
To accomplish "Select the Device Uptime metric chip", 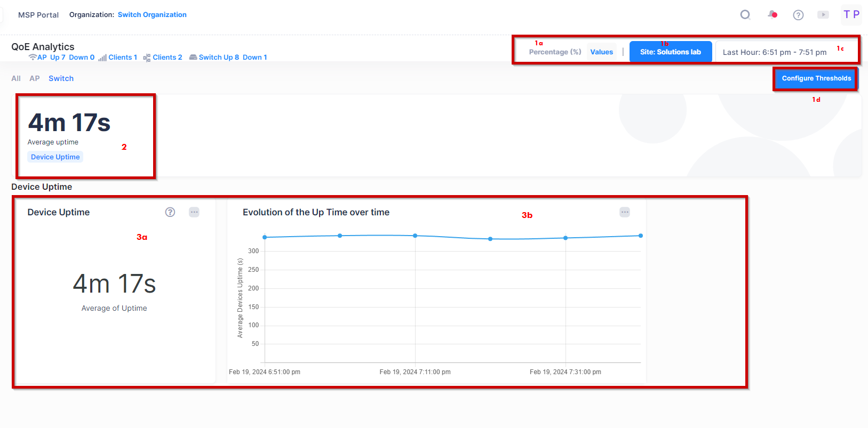I will tap(55, 157).
